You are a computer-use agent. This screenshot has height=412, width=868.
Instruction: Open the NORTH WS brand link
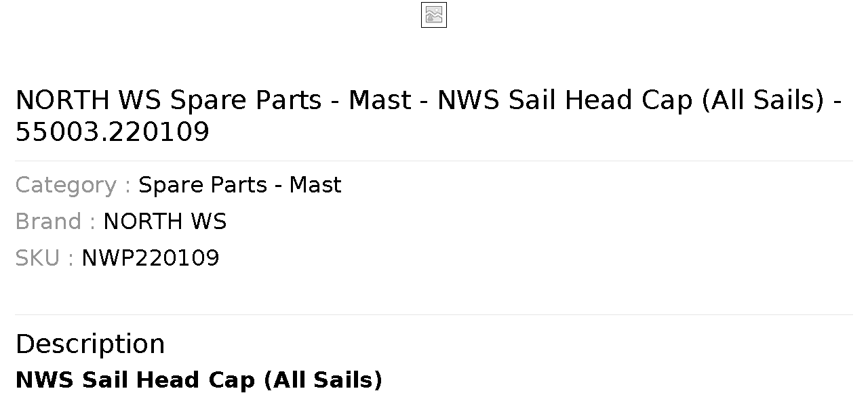tap(165, 222)
